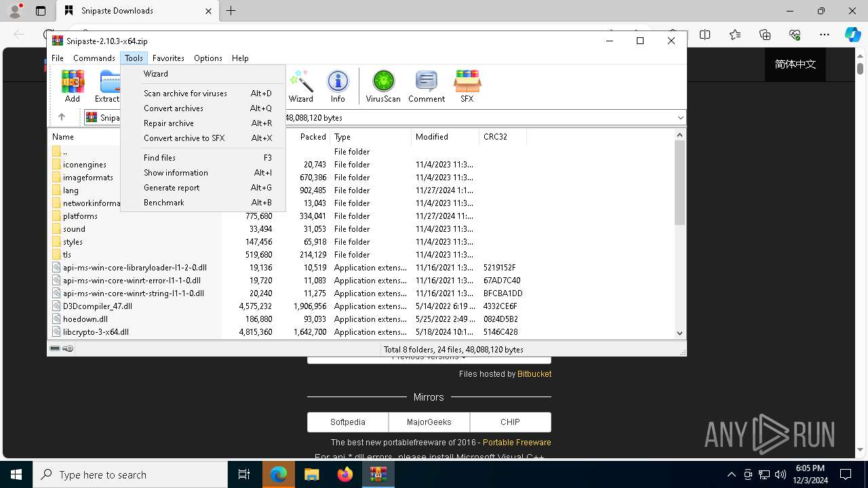
Task: Expand the archive path dropdown arrow
Action: [x=680, y=117]
